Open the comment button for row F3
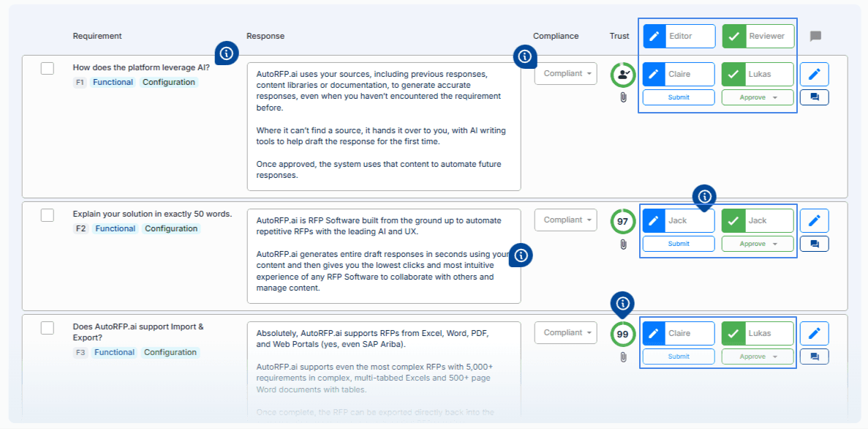 pos(815,357)
